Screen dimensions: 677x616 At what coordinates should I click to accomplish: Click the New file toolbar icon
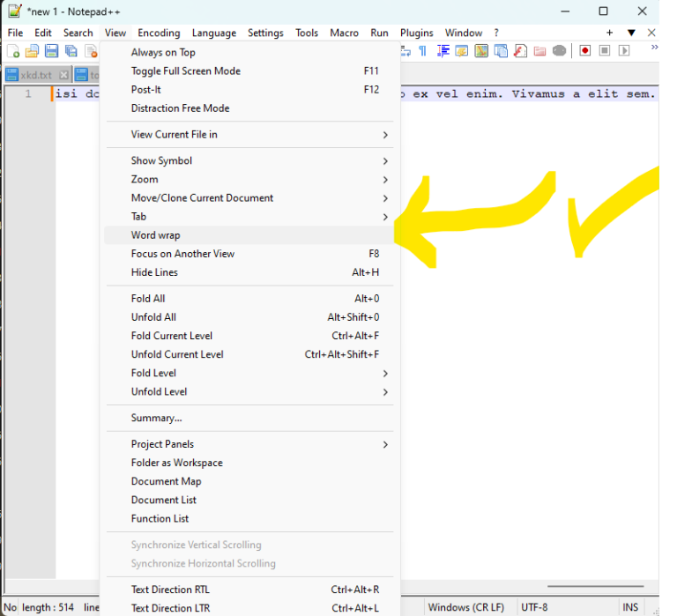[13, 51]
